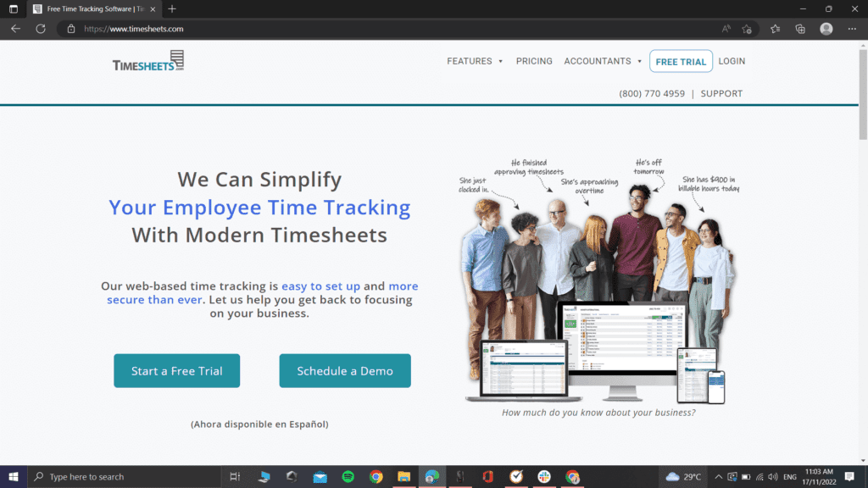Click Schedule a Demo
Image resolution: width=868 pixels, height=488 pixels.
pyautogui.click(x=344, y=370)
